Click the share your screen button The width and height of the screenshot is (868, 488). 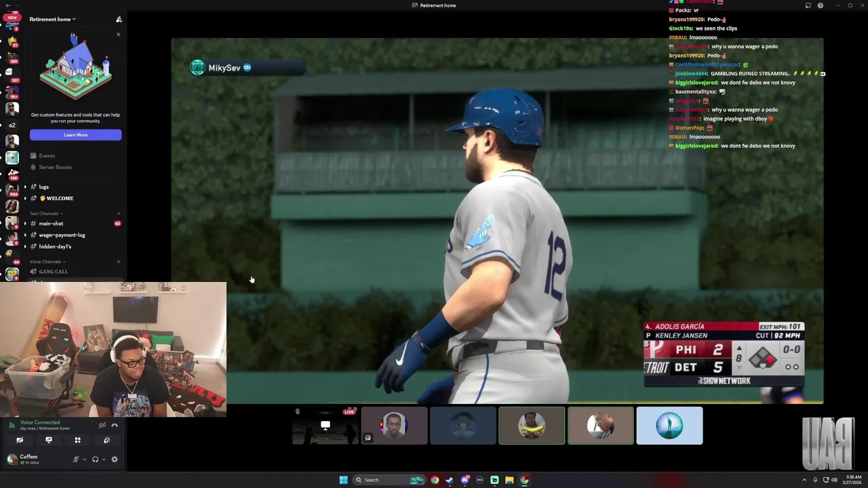[49, 440]
